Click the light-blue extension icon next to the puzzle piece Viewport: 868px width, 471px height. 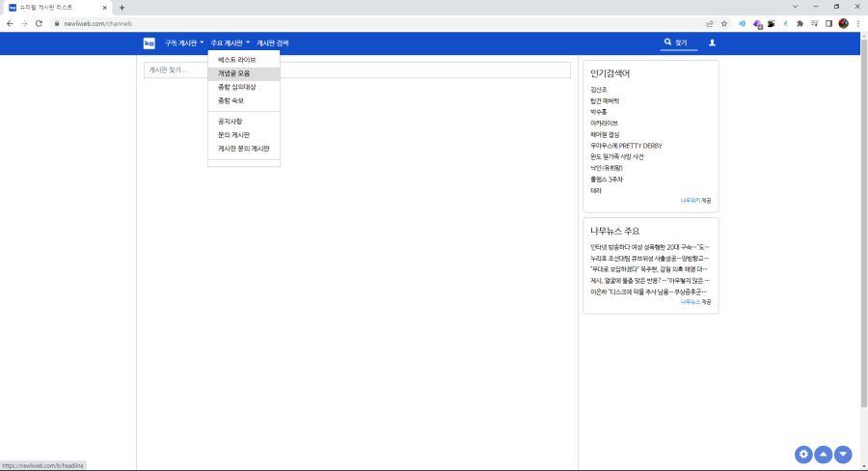pos(785,24)
